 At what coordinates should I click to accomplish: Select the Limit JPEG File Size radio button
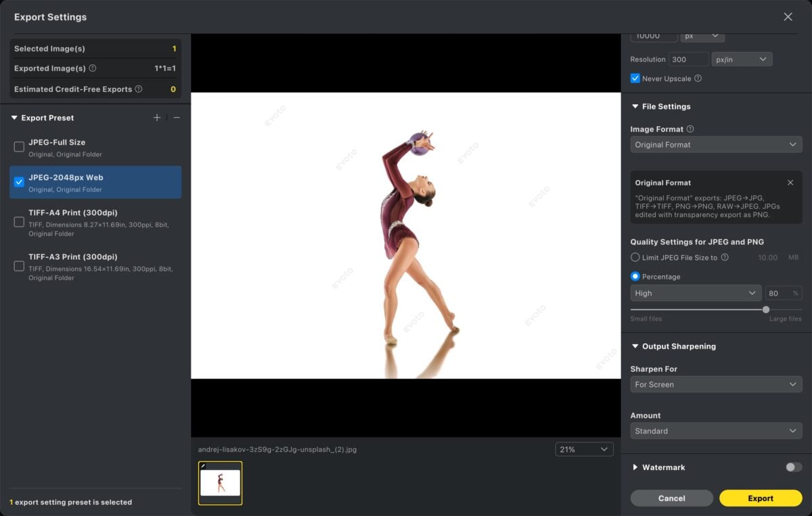coord(635,257)
